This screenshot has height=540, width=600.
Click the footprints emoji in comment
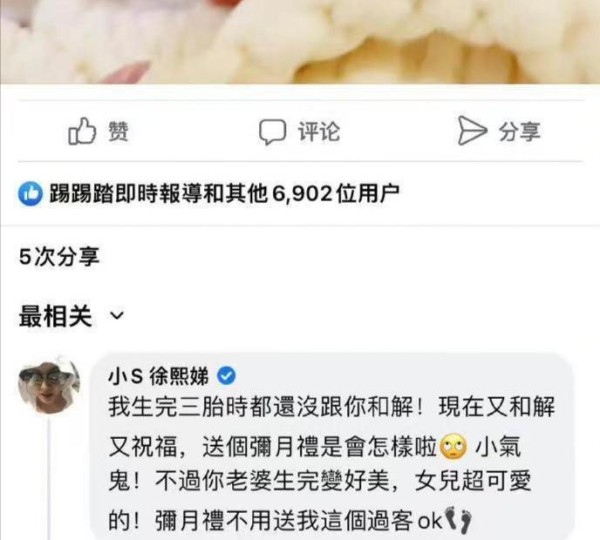459,520
